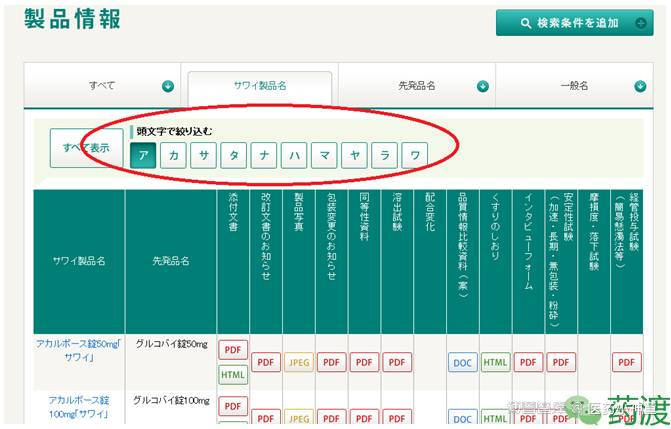Click the グルコバイ錠50mg cell
Screen dimensions: 671x429
171,362
